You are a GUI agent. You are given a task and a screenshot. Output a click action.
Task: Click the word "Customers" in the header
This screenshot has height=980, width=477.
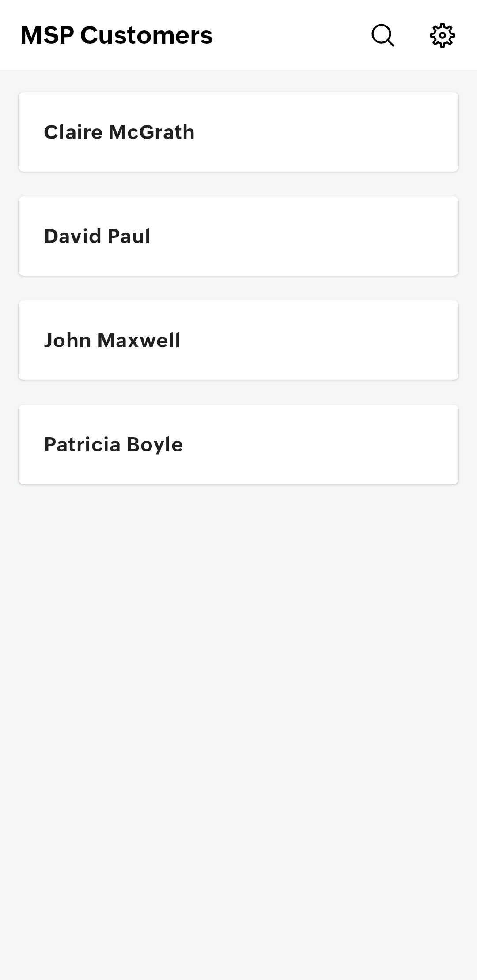click(x=146, y=35)
